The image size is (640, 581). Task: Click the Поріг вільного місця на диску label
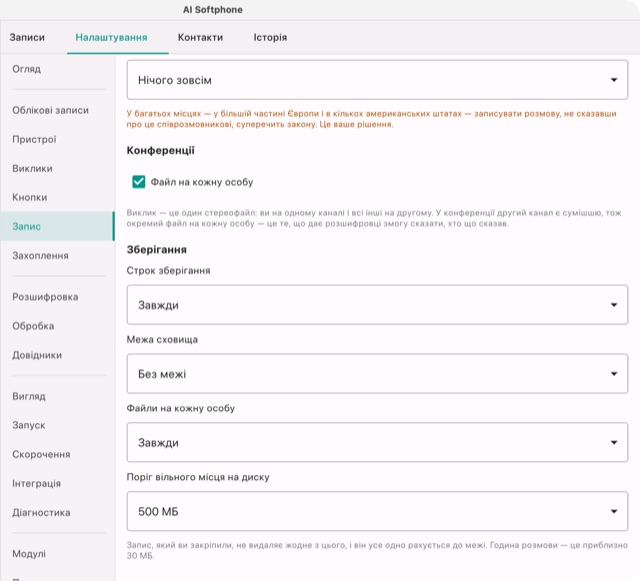(198, 477)
